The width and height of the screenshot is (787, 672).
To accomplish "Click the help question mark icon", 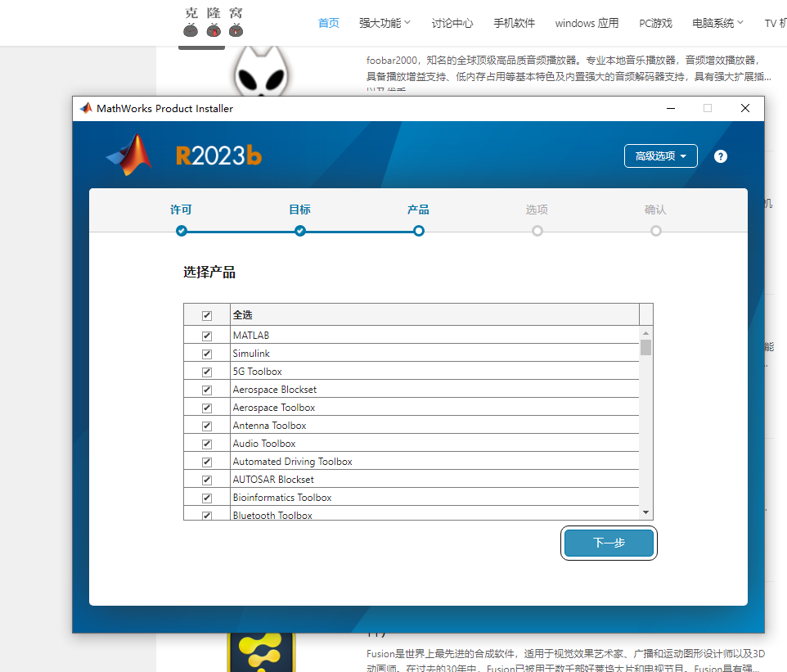I will [x=720, y=156].
